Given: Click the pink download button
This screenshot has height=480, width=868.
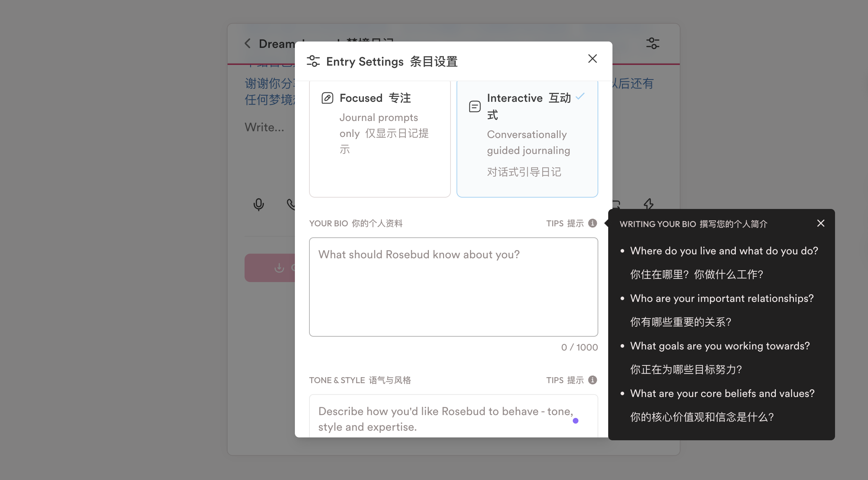Looking at the screenshot, I should (x=280, y=268).
